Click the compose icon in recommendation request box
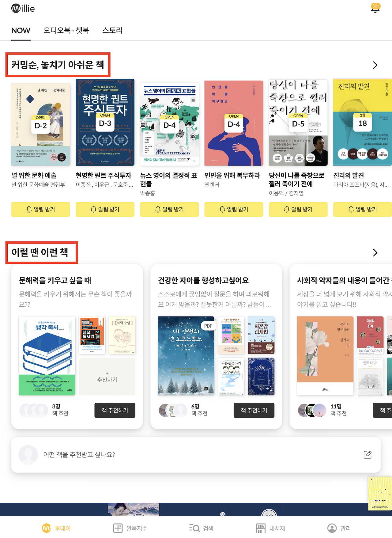The image size is (392, 538). [367, 455]
